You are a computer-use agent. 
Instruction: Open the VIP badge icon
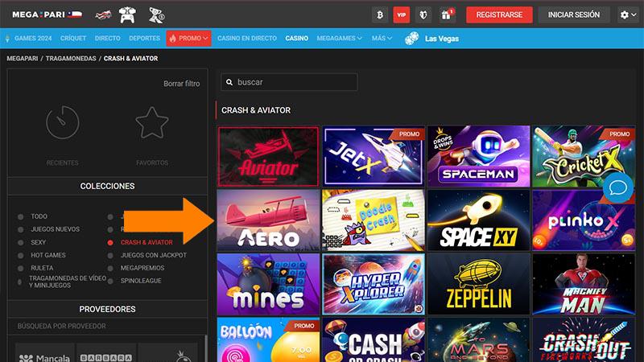click(401, 15)
